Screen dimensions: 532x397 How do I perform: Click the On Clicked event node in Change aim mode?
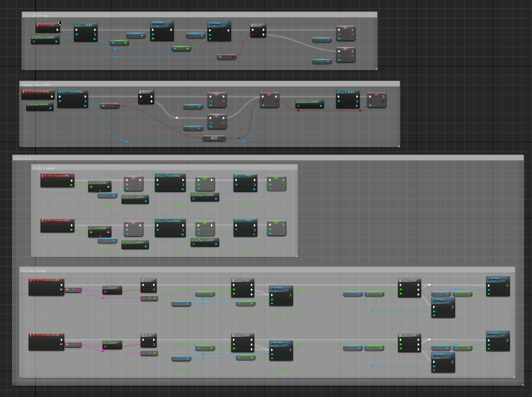tap(38, 94)
